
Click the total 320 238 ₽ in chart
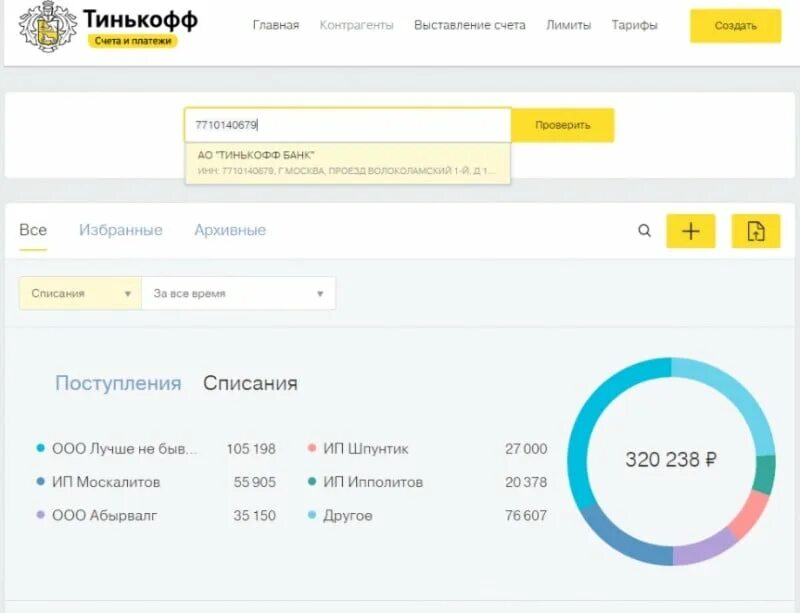pos(671,459)
